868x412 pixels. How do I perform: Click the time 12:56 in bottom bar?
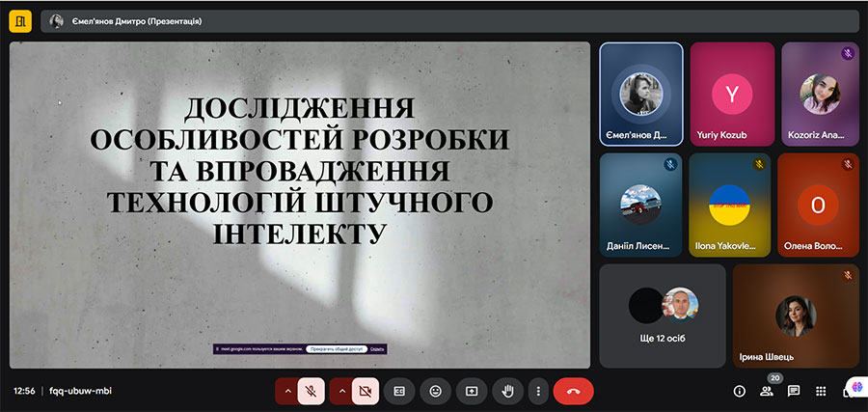(24, 391)
